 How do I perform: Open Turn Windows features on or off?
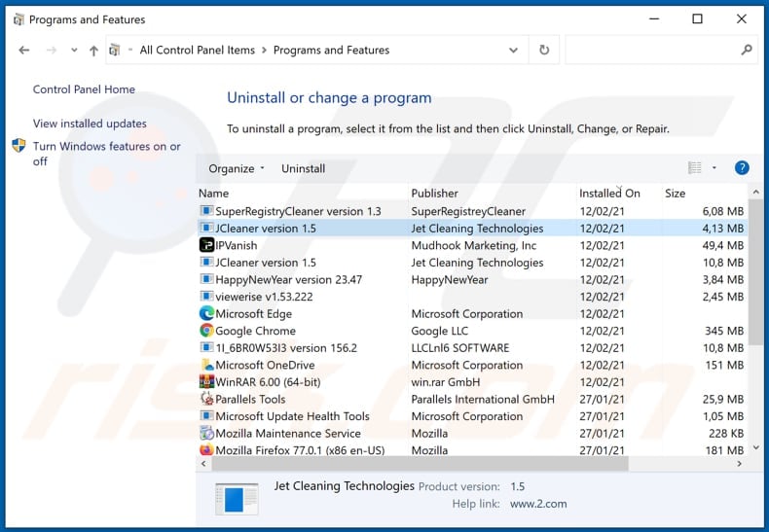point(106,154)
